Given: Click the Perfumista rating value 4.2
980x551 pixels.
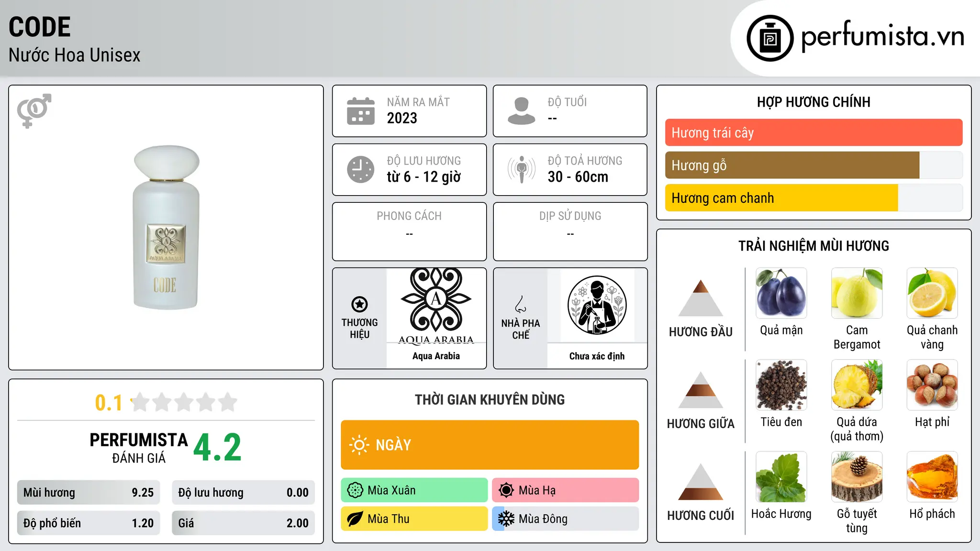Looking at the screenshot, I should [x=217, y=448].
